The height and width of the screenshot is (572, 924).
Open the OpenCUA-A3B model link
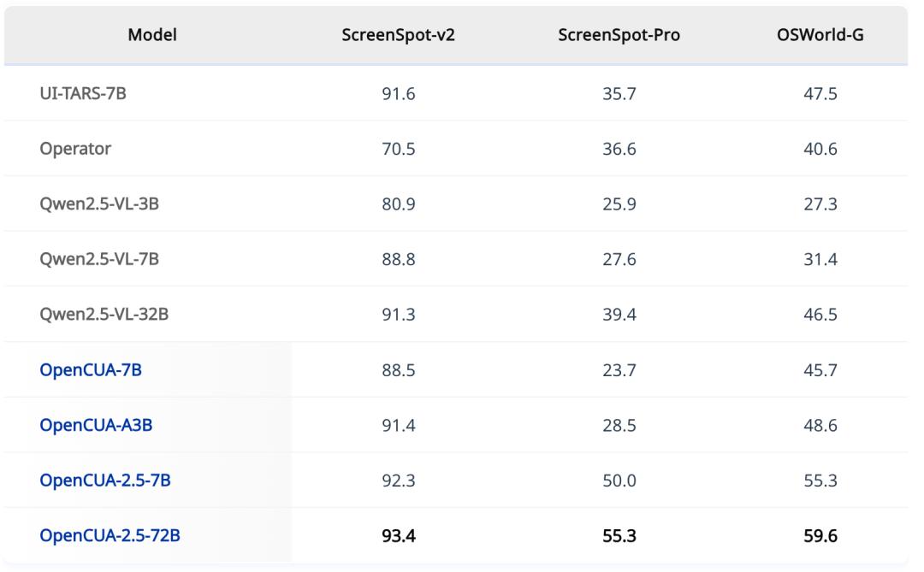click(96, 425)
